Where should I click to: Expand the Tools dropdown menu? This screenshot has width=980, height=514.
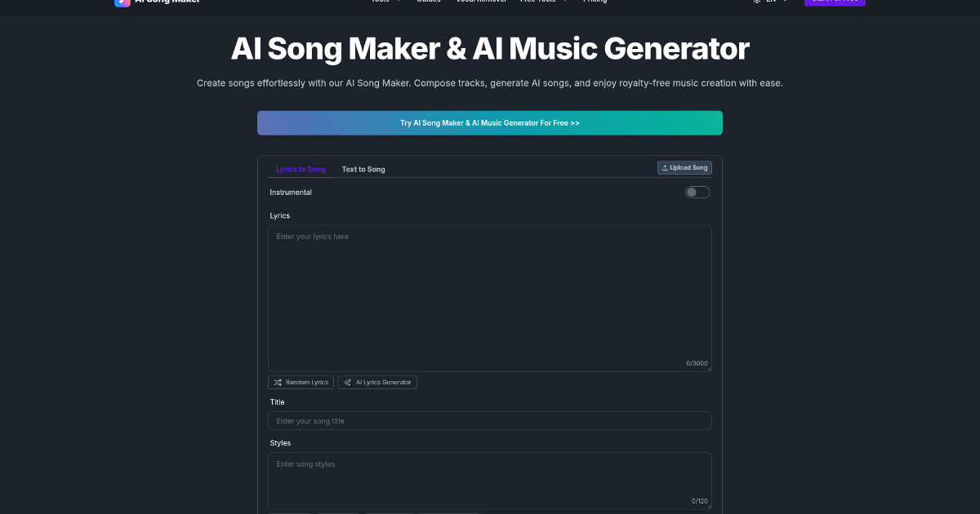click(x=384, y=2)
